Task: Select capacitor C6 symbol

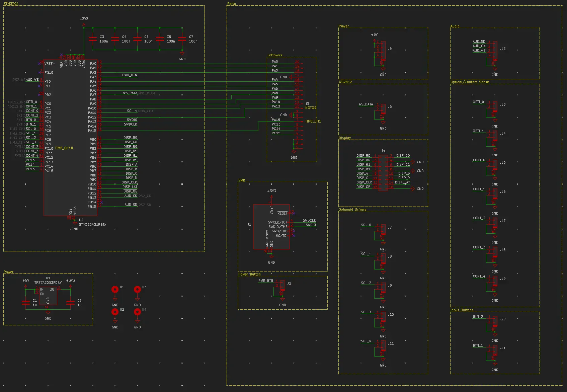Action: click(160, 39)
